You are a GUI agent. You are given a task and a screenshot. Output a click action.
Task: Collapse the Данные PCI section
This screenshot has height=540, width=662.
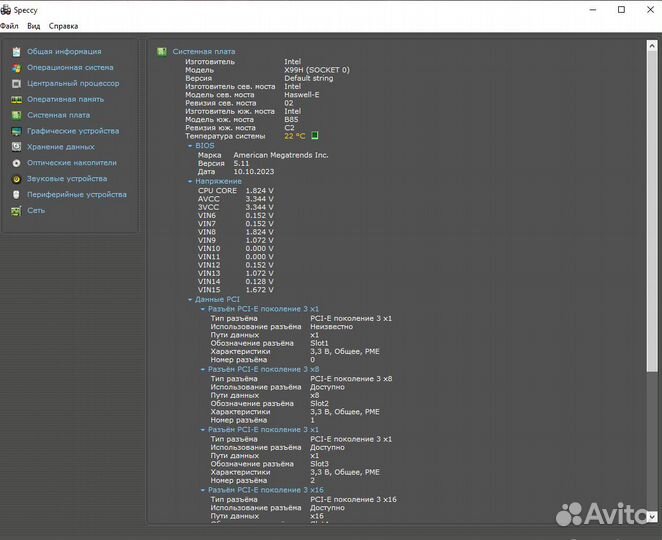190,299
